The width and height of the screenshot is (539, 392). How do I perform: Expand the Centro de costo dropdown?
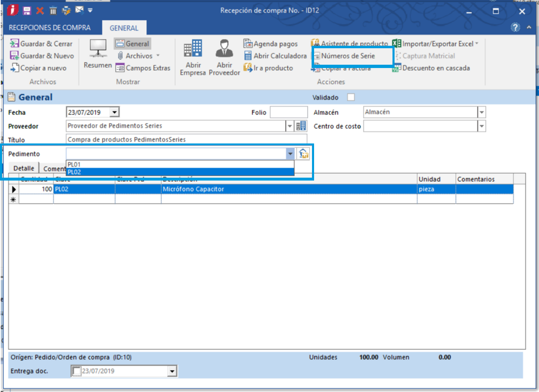point(482,126)
